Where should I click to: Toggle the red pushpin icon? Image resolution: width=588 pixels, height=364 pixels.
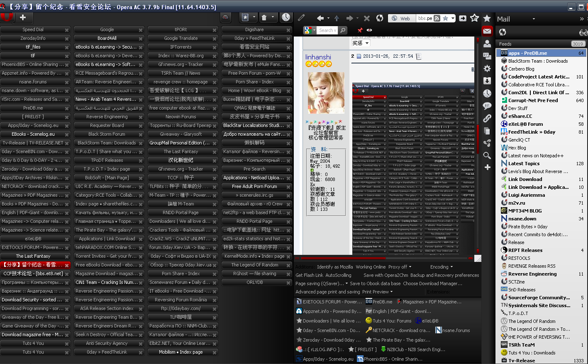coord(360,30)
